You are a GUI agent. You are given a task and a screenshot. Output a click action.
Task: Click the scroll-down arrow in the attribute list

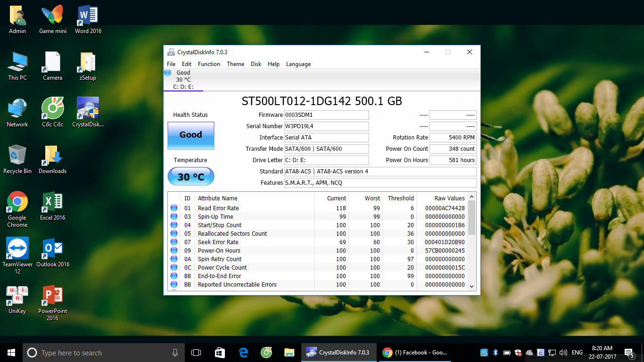471,286
